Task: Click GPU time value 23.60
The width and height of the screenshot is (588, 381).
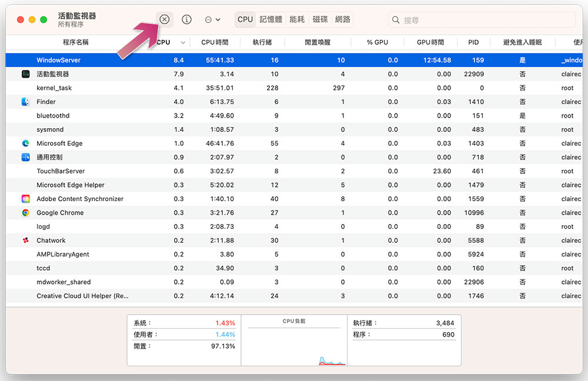Action: (442, 171)
